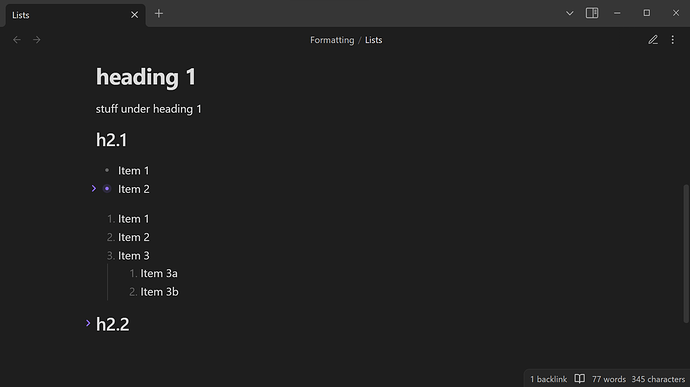690x387 pixels.
Task: Click the h2.1 heading
Action: click(x=112, y=140)
